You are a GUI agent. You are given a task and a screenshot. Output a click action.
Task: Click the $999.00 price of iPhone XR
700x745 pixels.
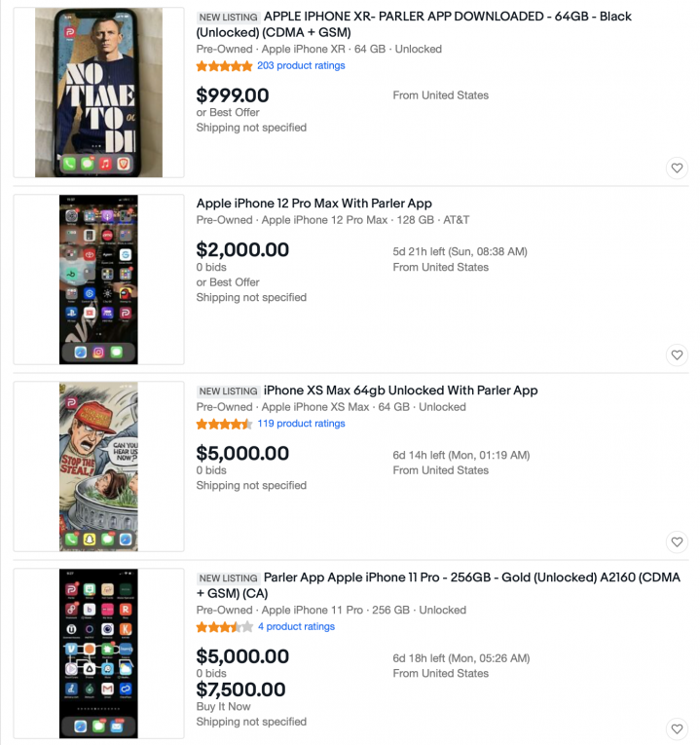click(233, 95)
